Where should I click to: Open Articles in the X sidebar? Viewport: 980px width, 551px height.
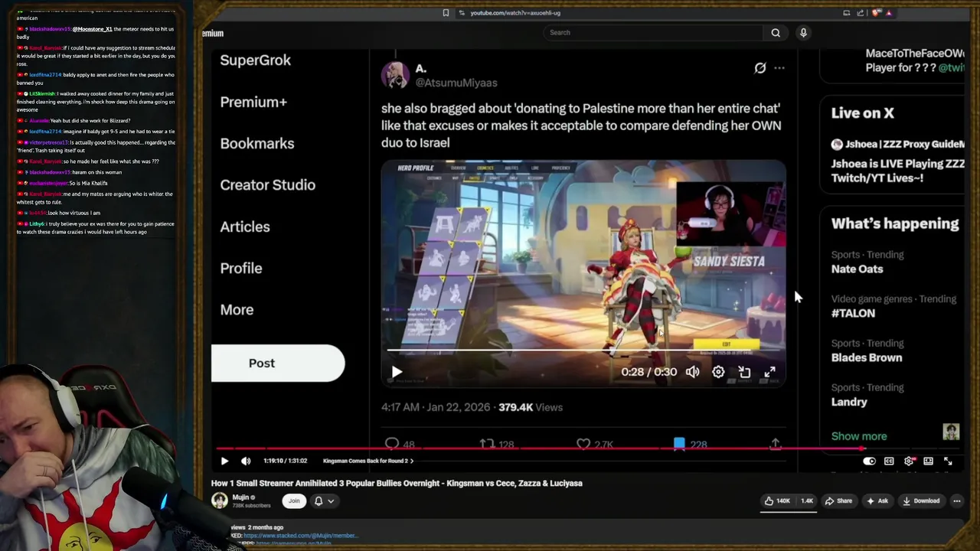(x=245, y=227)
